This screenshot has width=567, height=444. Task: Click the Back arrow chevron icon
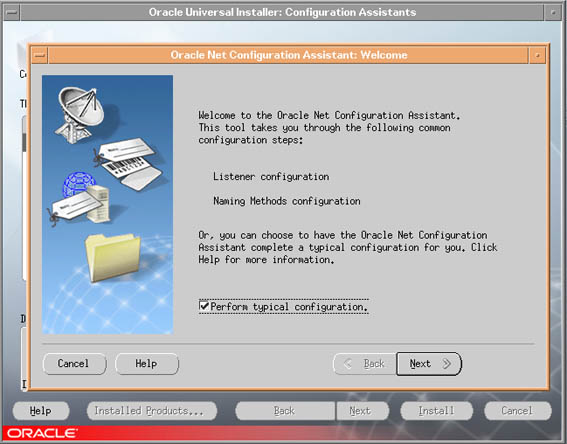coord(348,363)
